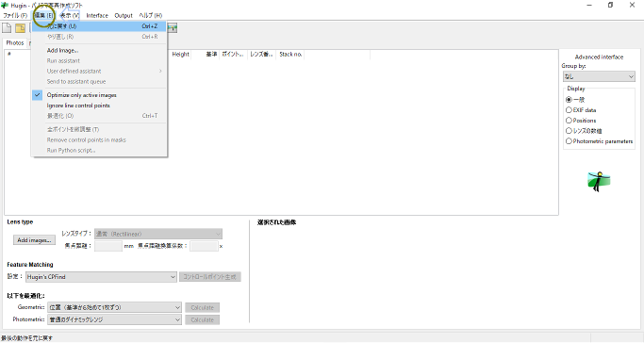Open the Photometric optimization dropdown
The image size is (644, 343).
pos(115,319)
